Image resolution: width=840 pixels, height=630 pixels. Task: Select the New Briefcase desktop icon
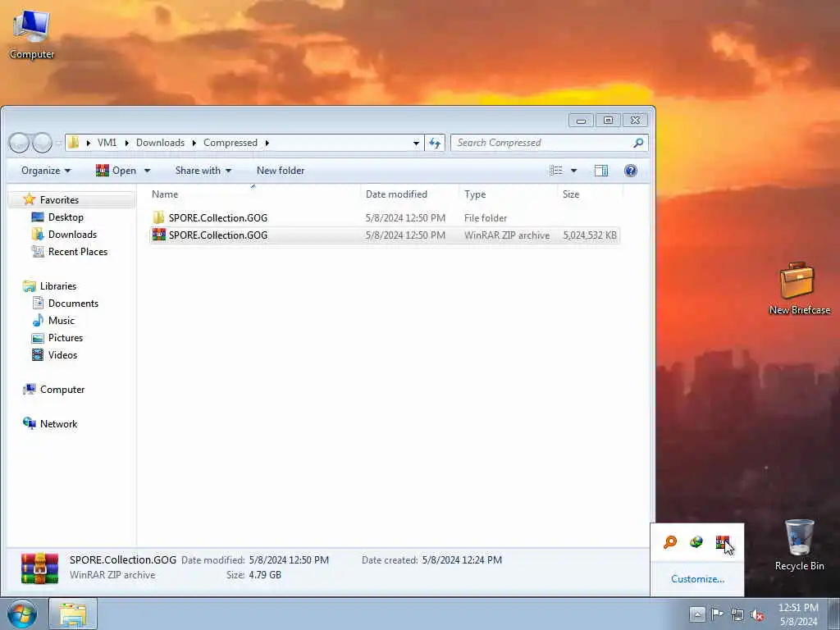click(799, 288)
